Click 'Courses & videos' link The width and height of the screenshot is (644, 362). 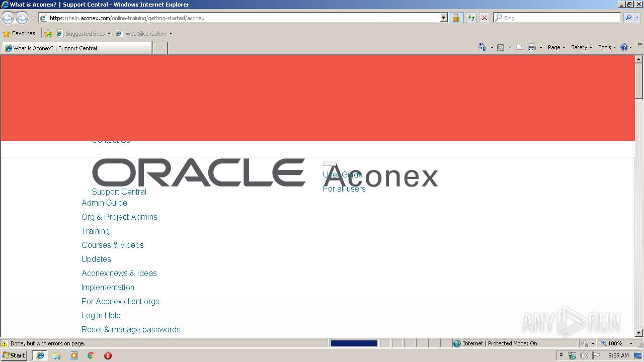[x=113, y=245]
